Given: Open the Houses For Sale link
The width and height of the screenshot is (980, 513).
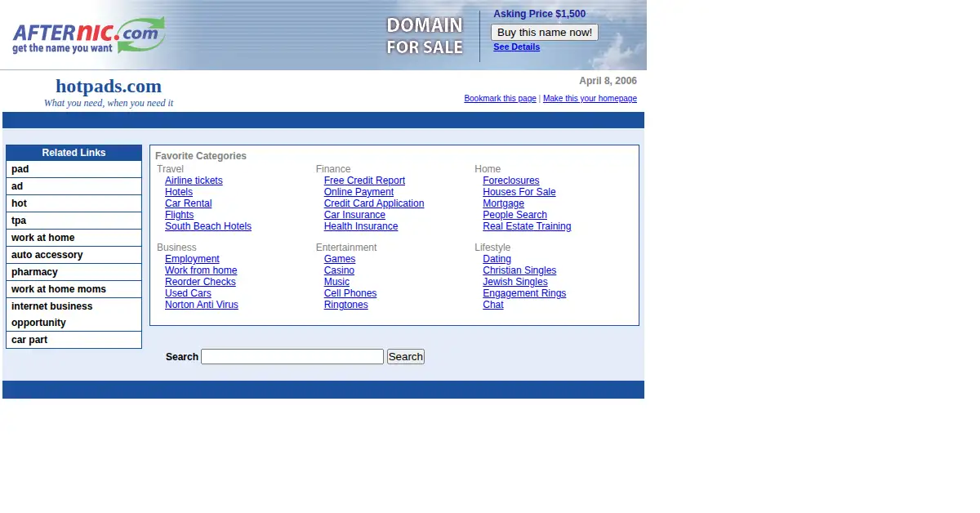Looking at the screenshot, I should [x=519, y=192].
